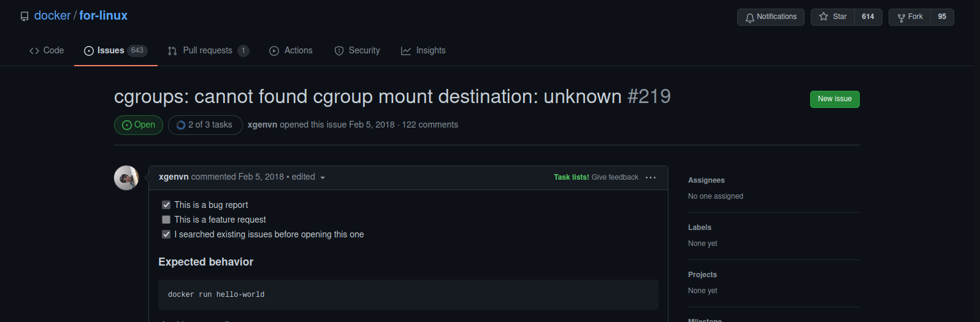View the 614 stargazers count
Viewport: 980px width, 322px height.
coord(868,17)
